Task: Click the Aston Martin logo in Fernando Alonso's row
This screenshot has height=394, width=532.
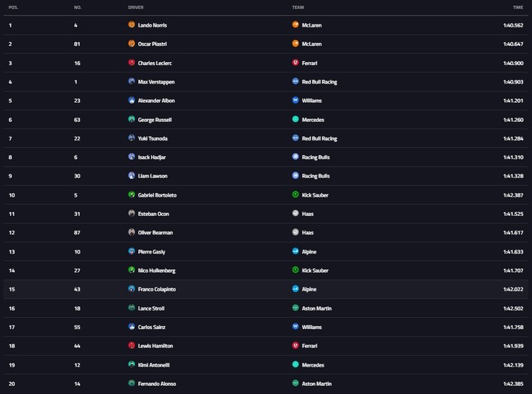Action: point(296,383)
